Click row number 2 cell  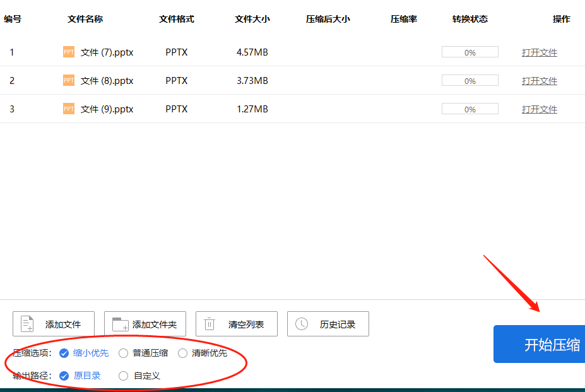point(12,81)
